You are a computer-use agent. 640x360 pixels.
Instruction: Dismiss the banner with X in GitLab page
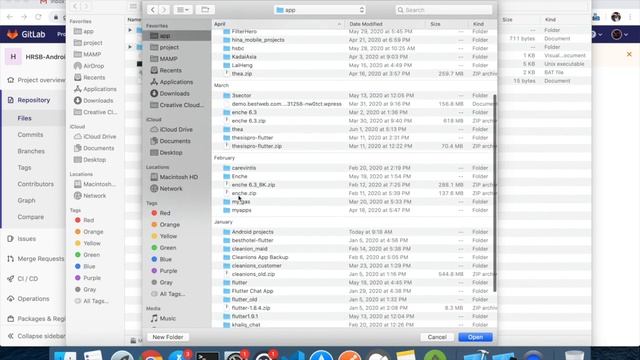click(x=629, y=54)
